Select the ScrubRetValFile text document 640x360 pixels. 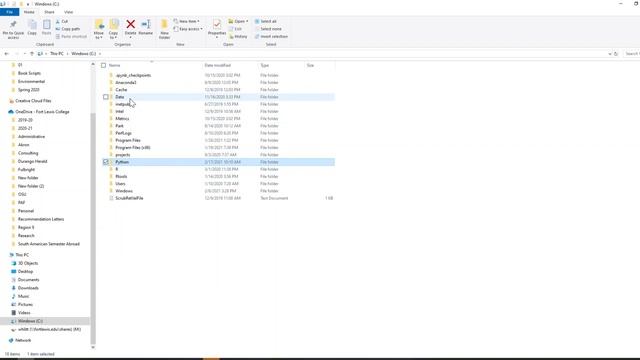point(129,198)
